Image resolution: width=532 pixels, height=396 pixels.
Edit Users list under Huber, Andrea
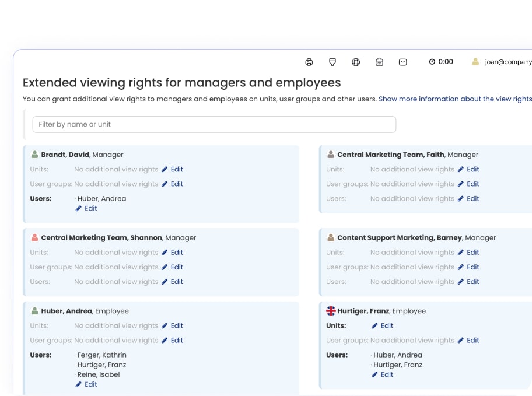click(x=86, y=384)
